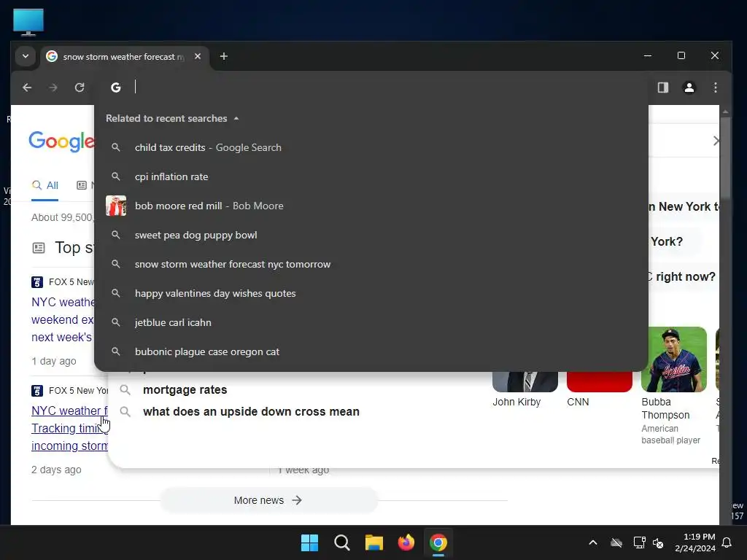Open the NYC weather Tracking timing article link
Viewport: 747px width, 560px height.
point(69,428)
